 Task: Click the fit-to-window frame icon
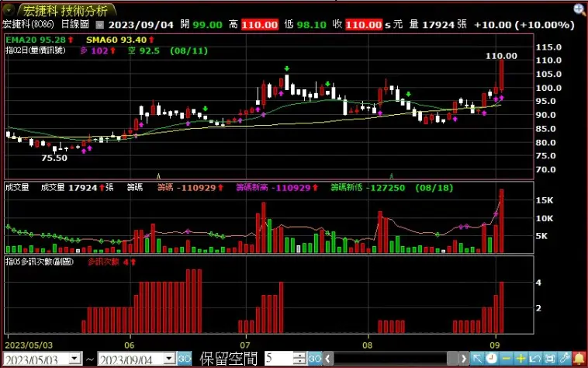[550, 359]
